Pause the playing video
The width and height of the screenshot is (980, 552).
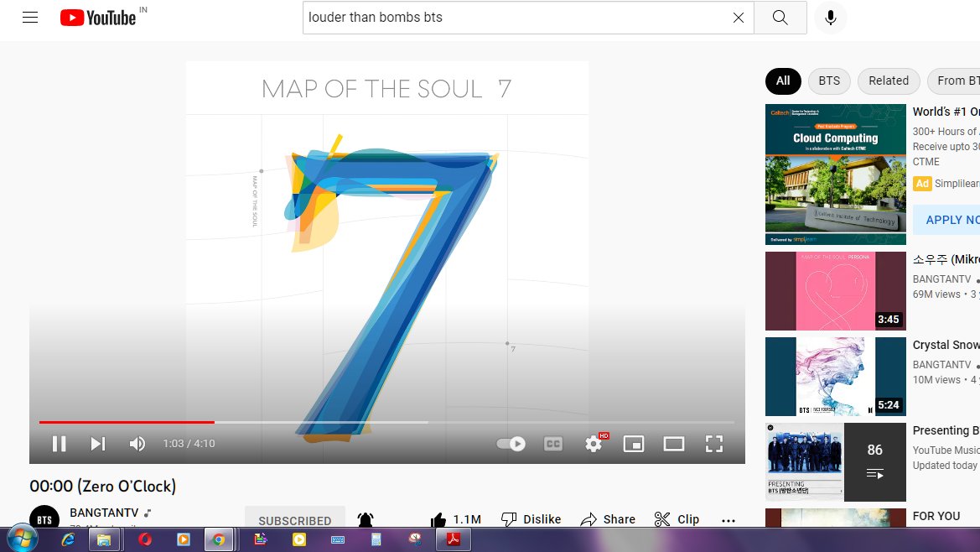(60, 444)
